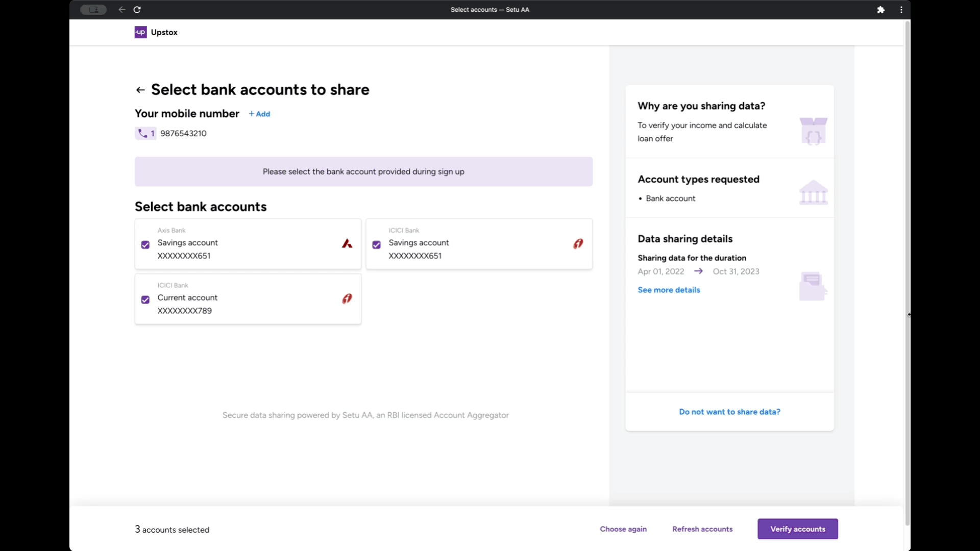
Task: Click the browser reload icon
Action: (x=137, y=10)
